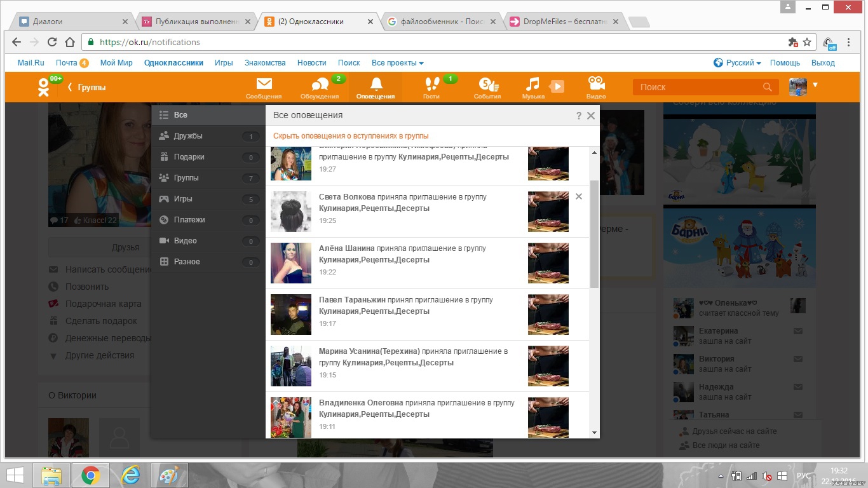This screenshot has width=868, height=488.
Task: Click scrollbar down arrow in notifications list
Action: click(x=595, y=433)
